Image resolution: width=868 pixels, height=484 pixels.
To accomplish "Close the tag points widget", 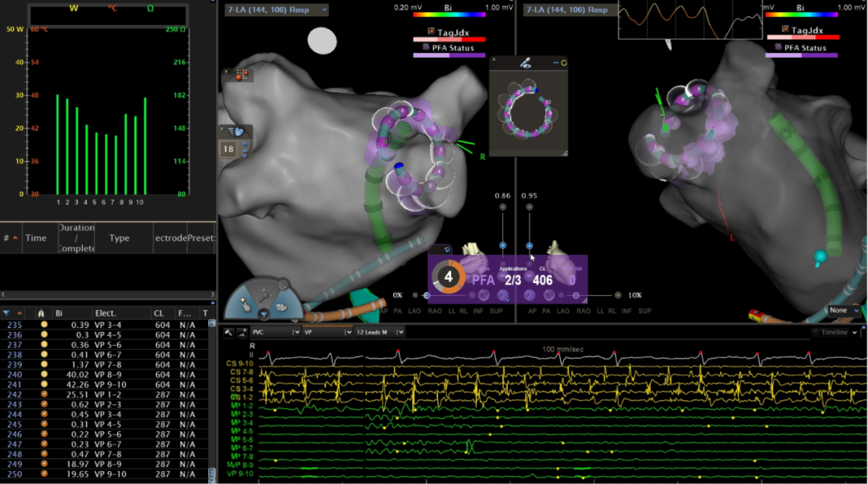I will pyautogui.click(x=227, y=72).
